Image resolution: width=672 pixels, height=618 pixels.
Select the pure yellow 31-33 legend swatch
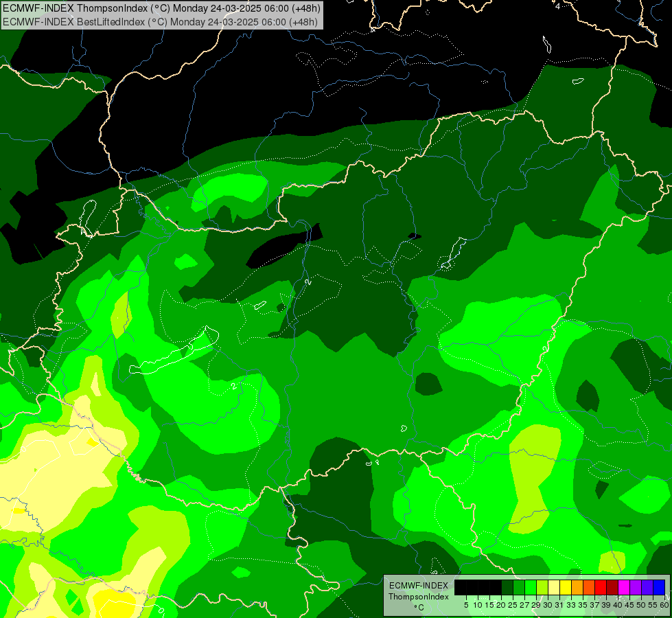click(566, 587)
